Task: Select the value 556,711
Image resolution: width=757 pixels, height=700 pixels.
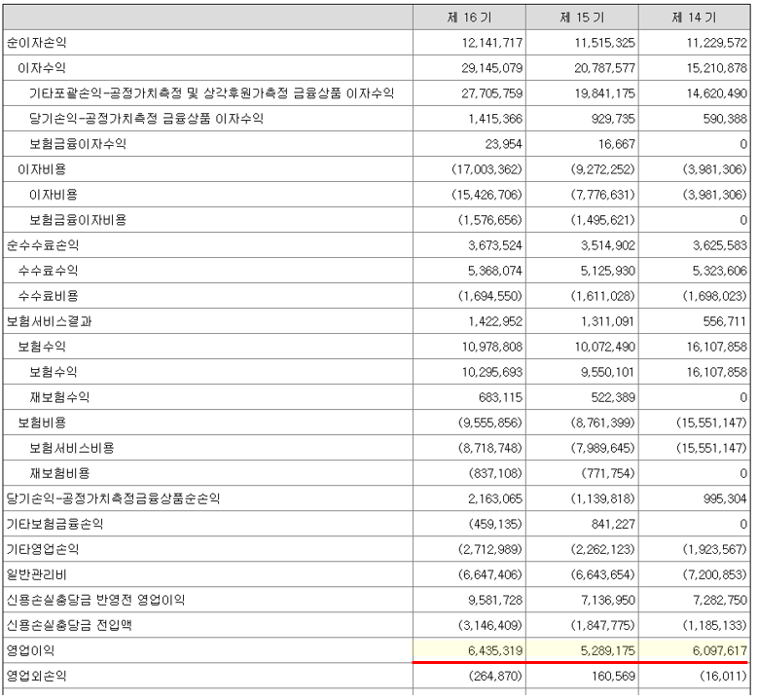Action: (x=725, y=321)
